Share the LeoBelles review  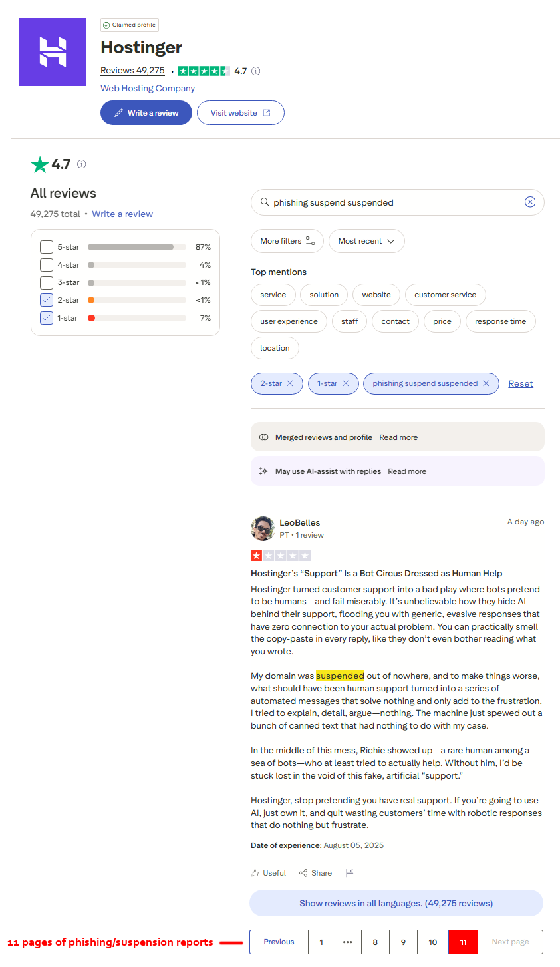315,873
